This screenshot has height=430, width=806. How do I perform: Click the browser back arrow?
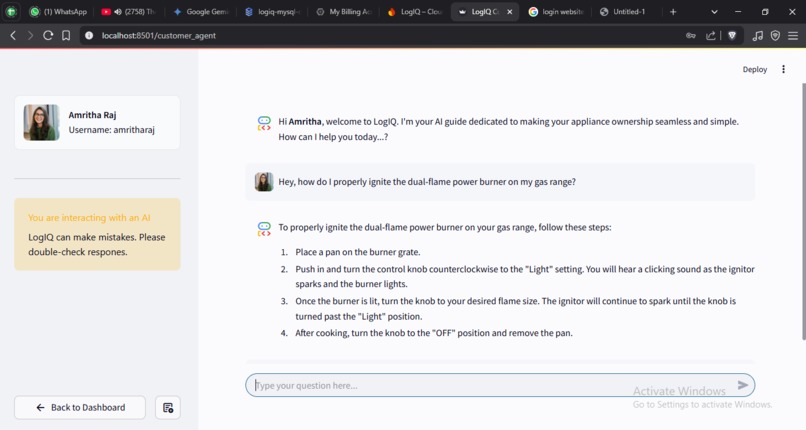[x=13, y=35]
